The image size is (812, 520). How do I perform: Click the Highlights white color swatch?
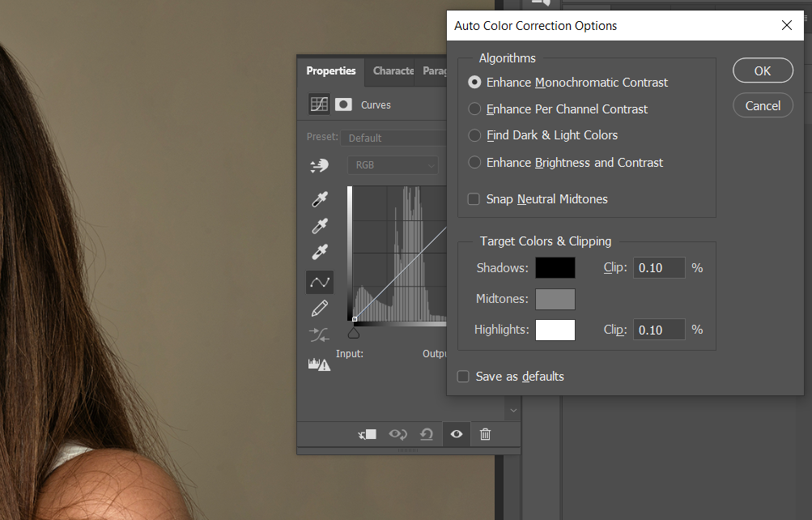[x=555, y=330]
